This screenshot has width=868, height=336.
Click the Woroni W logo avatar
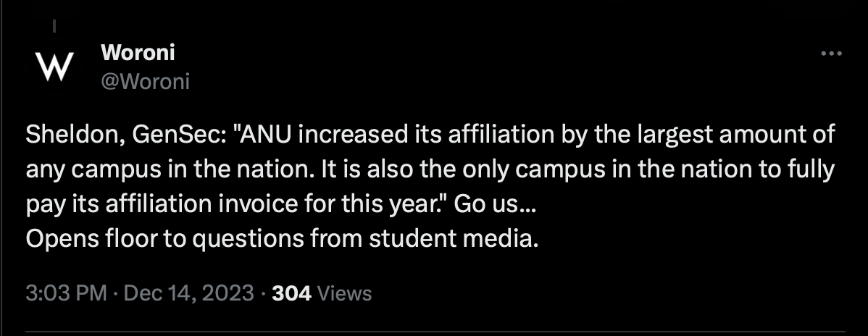coord(54,67)
